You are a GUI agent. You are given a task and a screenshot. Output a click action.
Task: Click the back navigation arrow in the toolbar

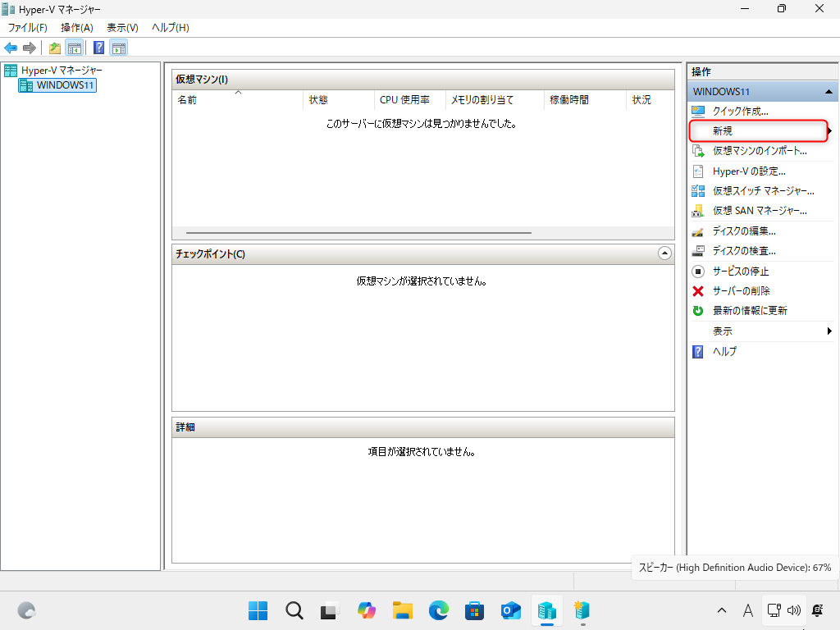click(11, 48)
